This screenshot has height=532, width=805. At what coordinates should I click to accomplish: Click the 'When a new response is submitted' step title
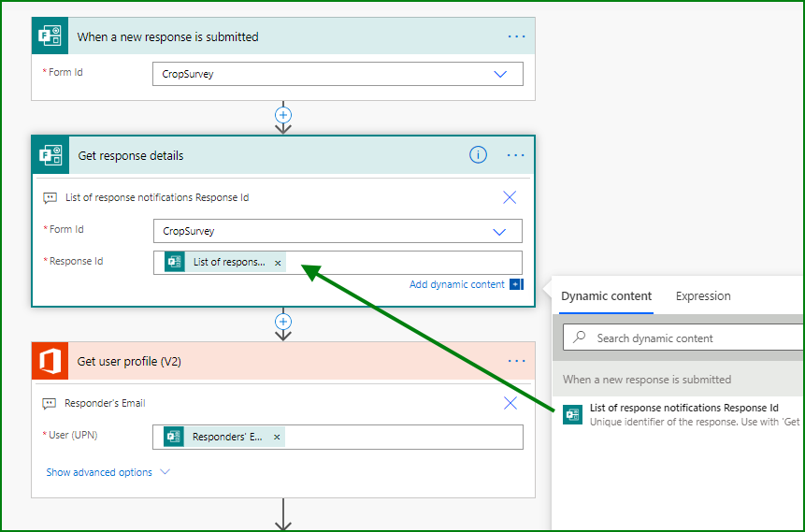coord(168,37)
